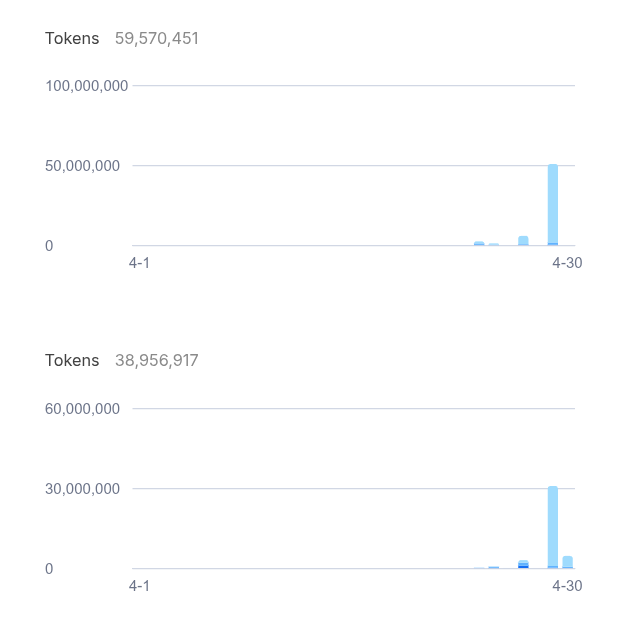Click the 30,000,000 y-axis label
The width and height of the screenshot is (622, 628).
click(83, 489)
